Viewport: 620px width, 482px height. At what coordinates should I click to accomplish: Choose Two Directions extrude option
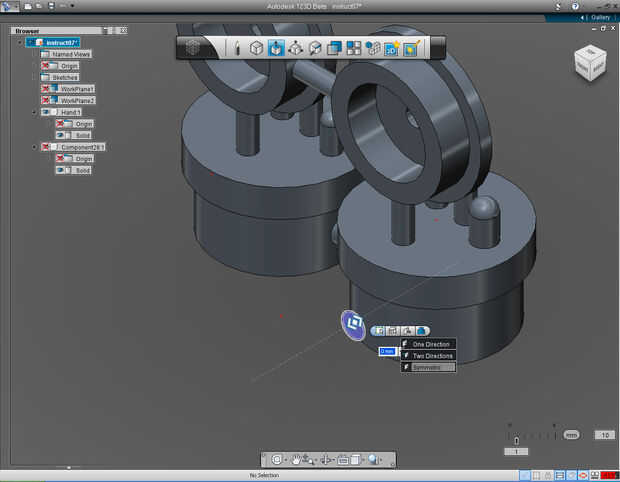[x=428, y=356]
